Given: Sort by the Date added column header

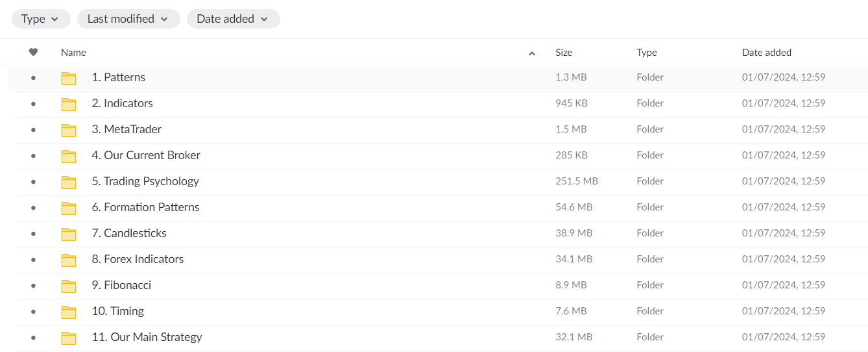Looking at the screenshot, I should pyautogui.click(x=766, y=53).
